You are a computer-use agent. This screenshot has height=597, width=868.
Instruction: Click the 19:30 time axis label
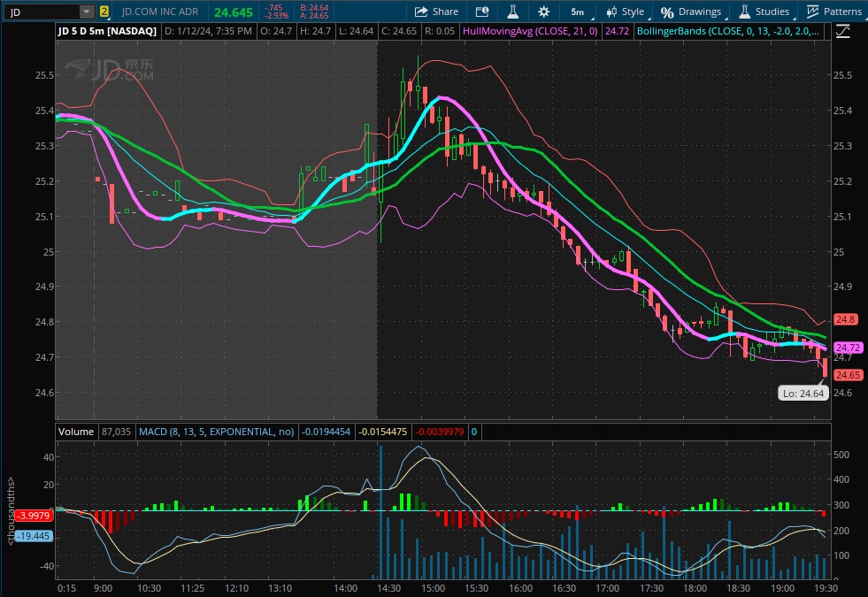[x=826, y=588]
